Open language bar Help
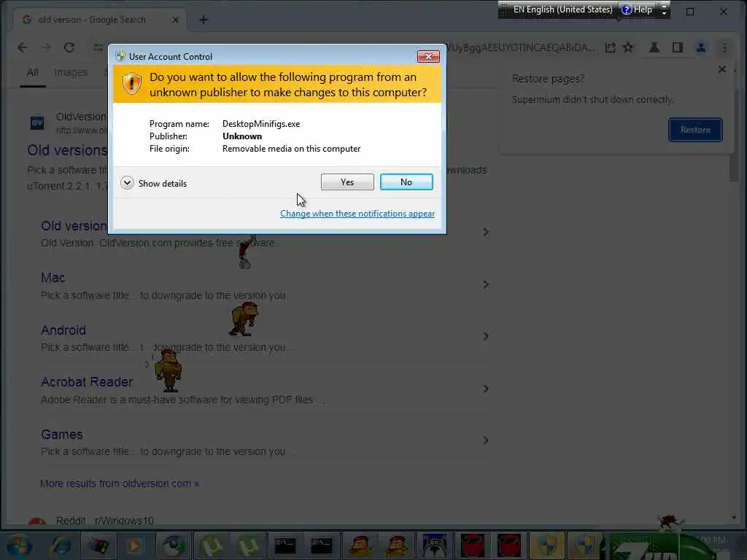The height and width of the screenshot is (560, 747). point(637,9)
